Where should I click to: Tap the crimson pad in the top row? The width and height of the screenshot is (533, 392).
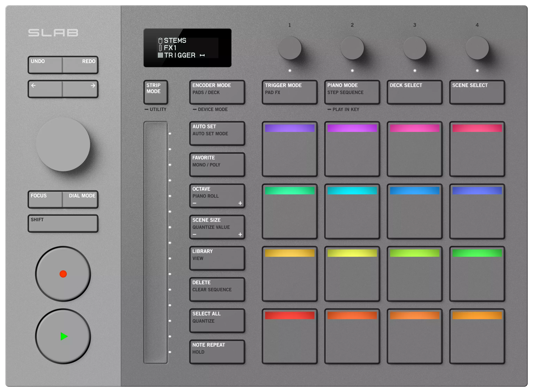(x=477, y=149)
